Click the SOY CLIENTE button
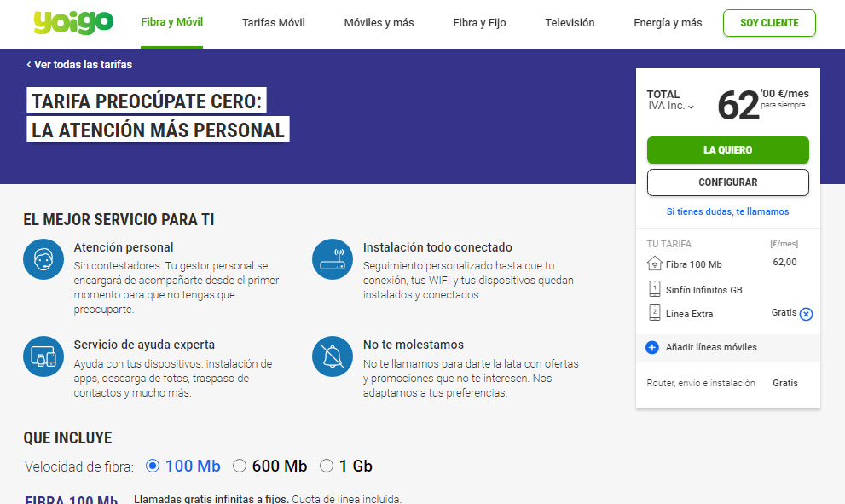The width and height of the screenshot is (845, 504). tap(770, 23)
